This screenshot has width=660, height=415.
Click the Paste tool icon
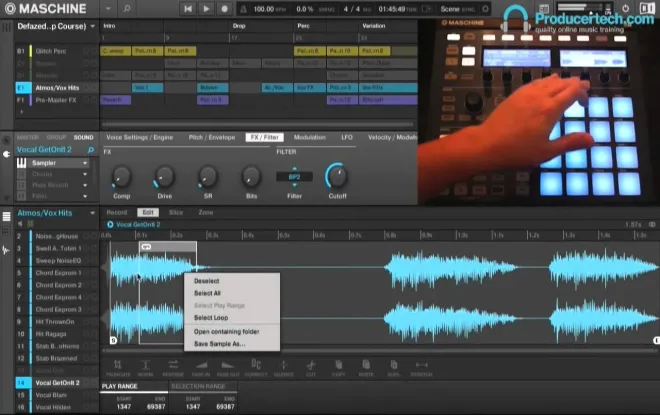point(366,364)
